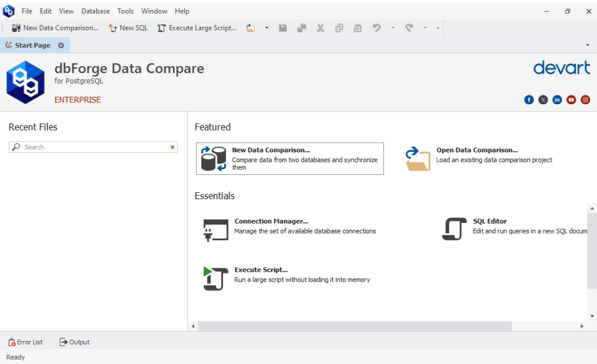Image resolution: width=597 pixels, height=364 pixels.
Task: Click the Featured 'New Data Comparison...' link
Action: coord(271,150)
